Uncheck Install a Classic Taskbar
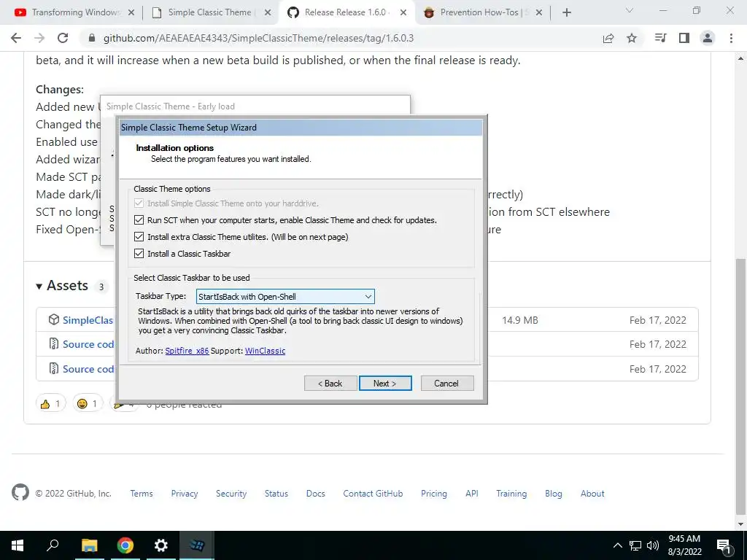 139,253
